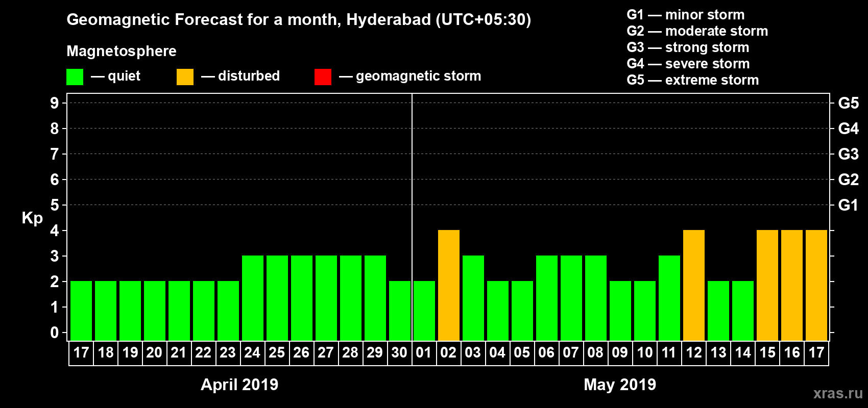Click the date label 14
Viewport: 868px width, 408px height.
pyautogui.click(x=743, y=353)
